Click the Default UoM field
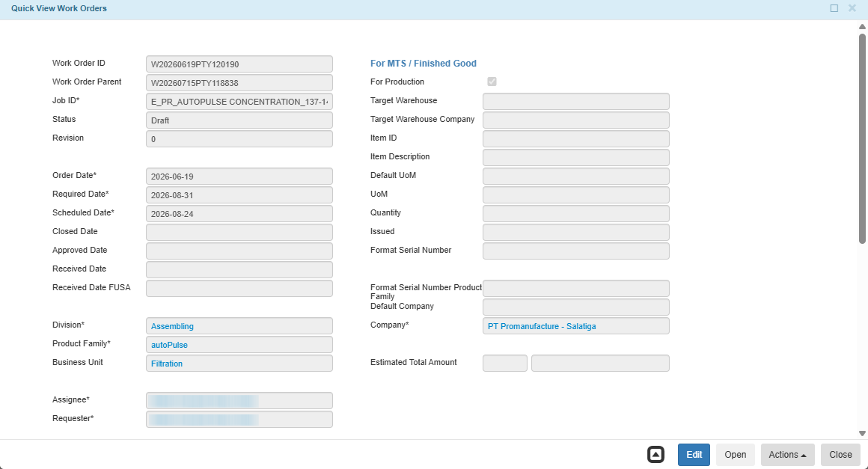 575,177
